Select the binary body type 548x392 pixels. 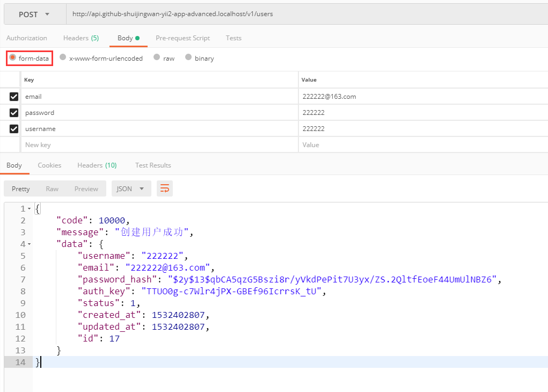tap(188, 57)
